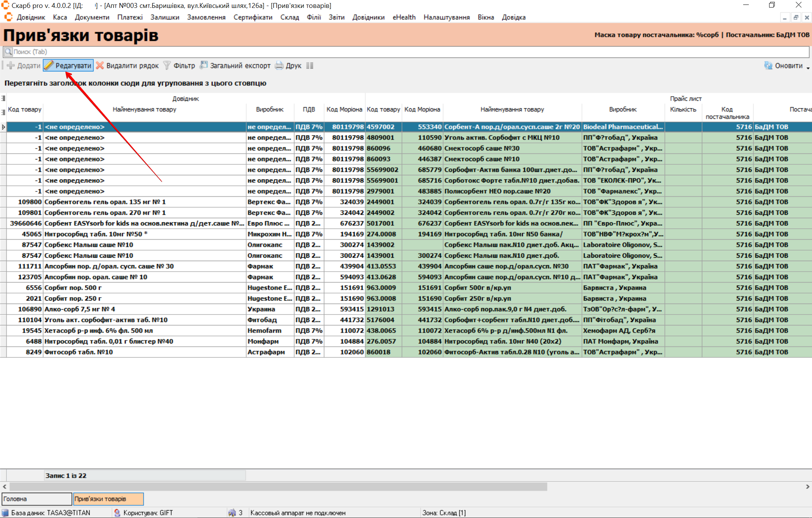Click the column chooser icon after Друк
Image resolution: width=812 pixels, height=518 pixels.
coord(310,65)
